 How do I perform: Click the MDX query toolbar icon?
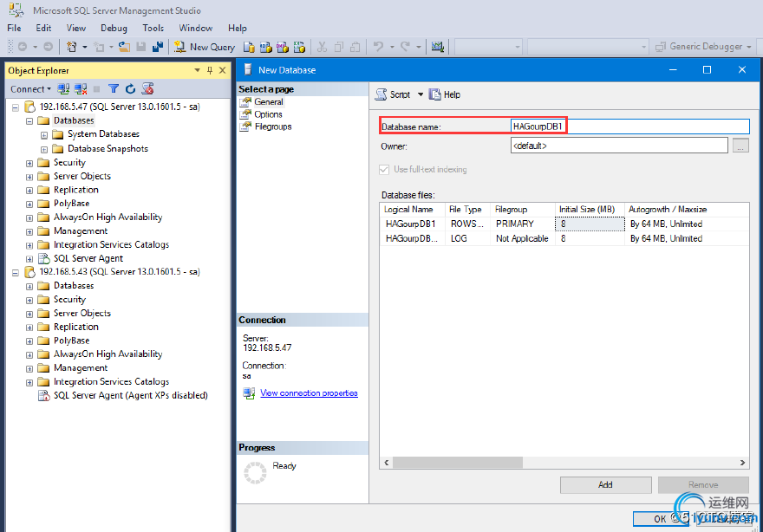coord(265,47)
